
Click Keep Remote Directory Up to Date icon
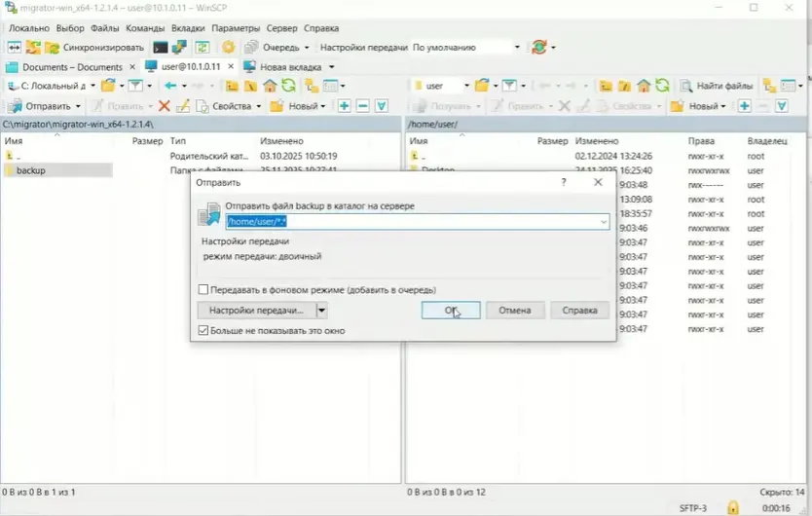click(202, 48)
